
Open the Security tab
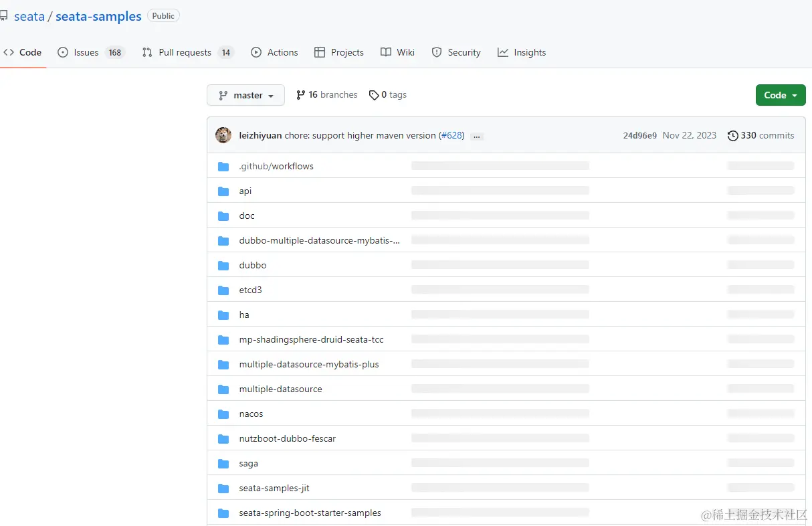point(456,52)
